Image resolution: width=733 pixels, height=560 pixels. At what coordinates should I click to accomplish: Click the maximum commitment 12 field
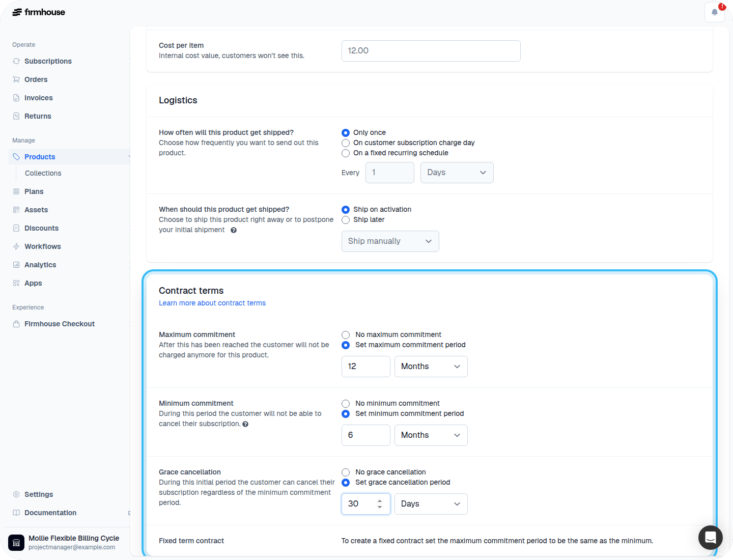[x=366, y=367]
